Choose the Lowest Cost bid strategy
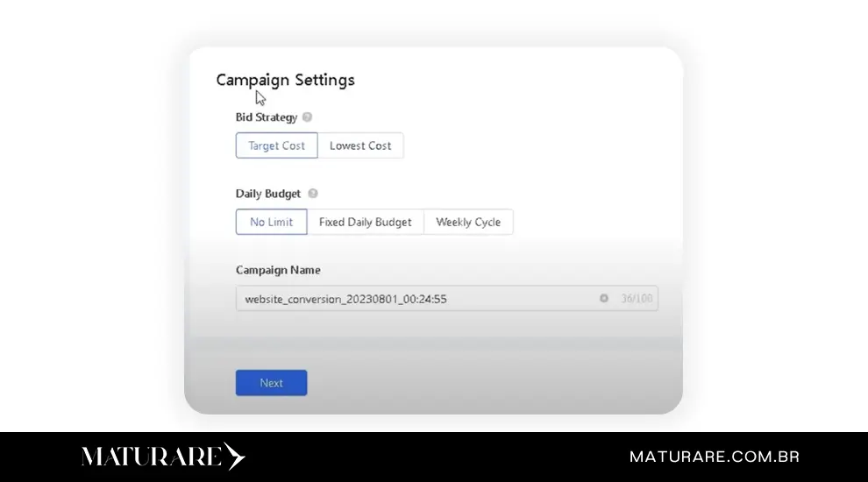Screen dimensions: 868x482 tap(360, 146)
